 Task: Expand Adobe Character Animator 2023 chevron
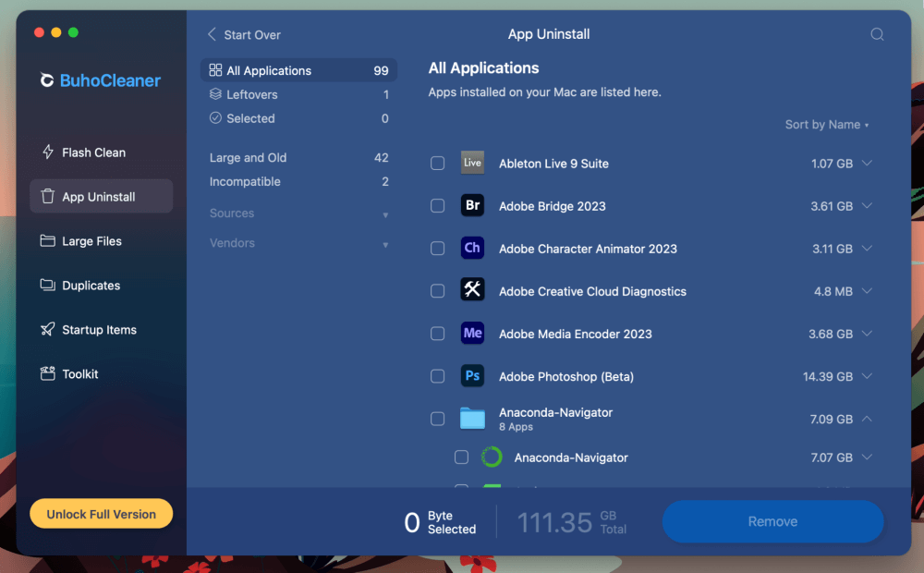[x=867, y=249]
